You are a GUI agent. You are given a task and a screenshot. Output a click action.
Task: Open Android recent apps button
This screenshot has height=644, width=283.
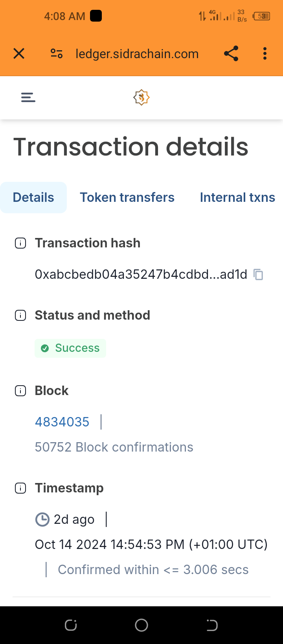tap(71, 625)
